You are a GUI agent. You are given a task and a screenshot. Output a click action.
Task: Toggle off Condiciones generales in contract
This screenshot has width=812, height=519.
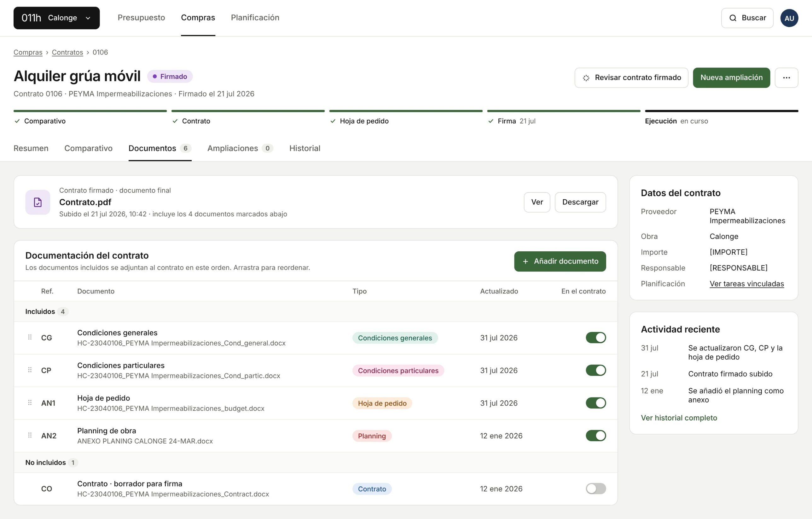(x=596, y=338)
